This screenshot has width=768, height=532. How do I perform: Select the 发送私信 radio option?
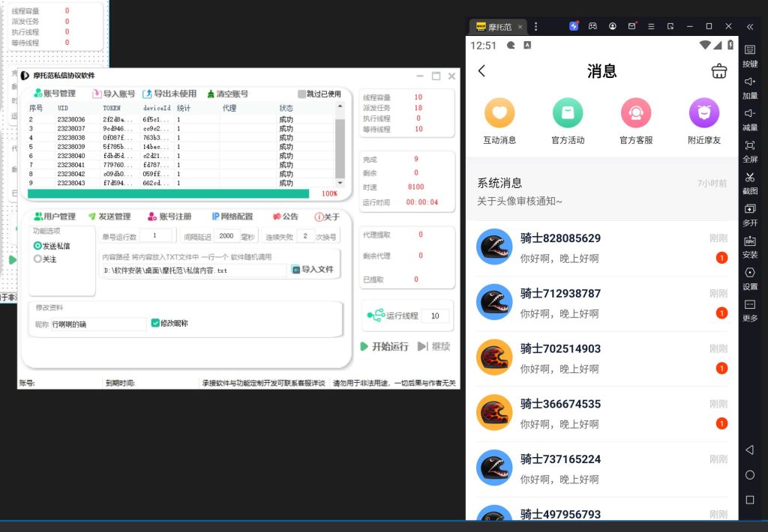pos(37,246)
